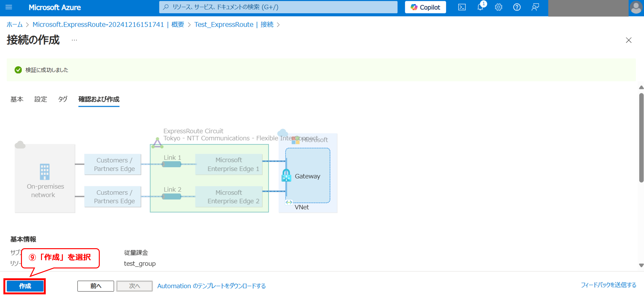Click the 検証に成功しました message

tap(47, 70)
